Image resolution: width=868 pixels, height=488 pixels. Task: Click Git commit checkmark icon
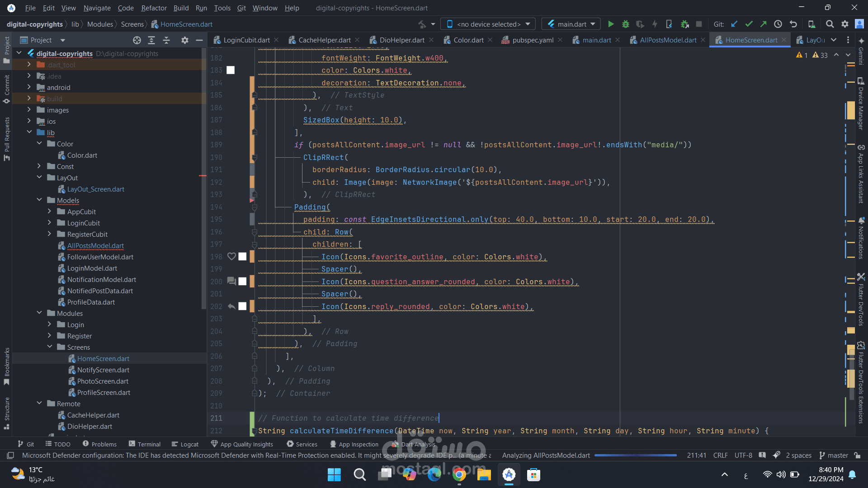click(749, 24)
